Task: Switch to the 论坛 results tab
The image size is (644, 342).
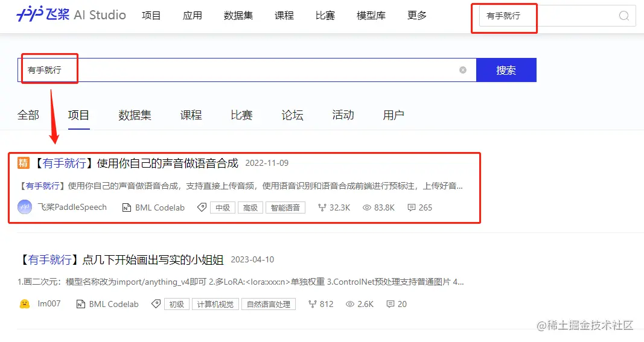Action: [293, 115]
